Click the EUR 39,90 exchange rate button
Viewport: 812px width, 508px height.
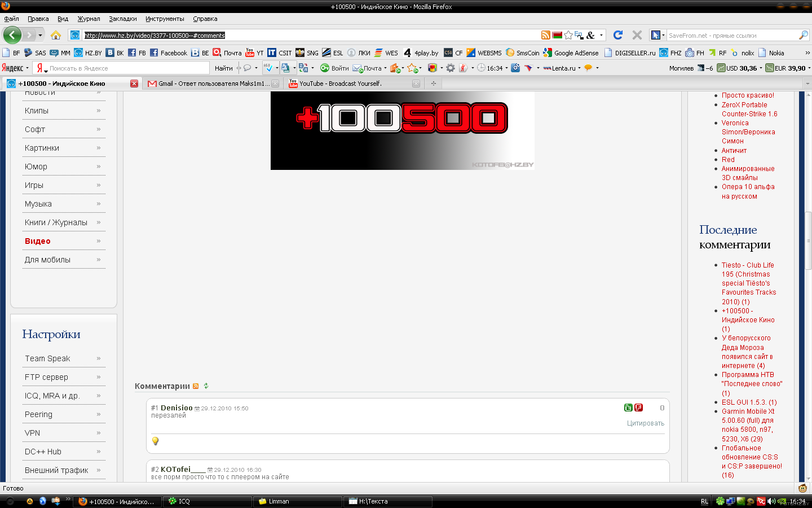point(786,68)
